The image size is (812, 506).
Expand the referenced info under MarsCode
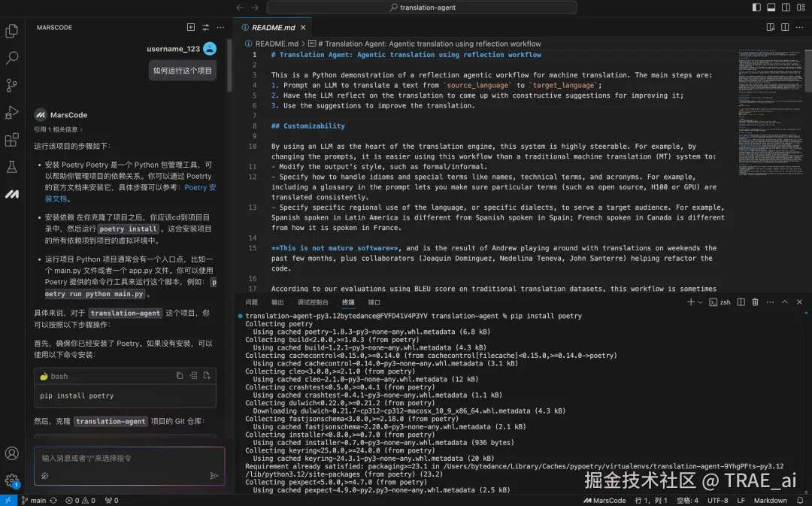(x=58, y=129)
